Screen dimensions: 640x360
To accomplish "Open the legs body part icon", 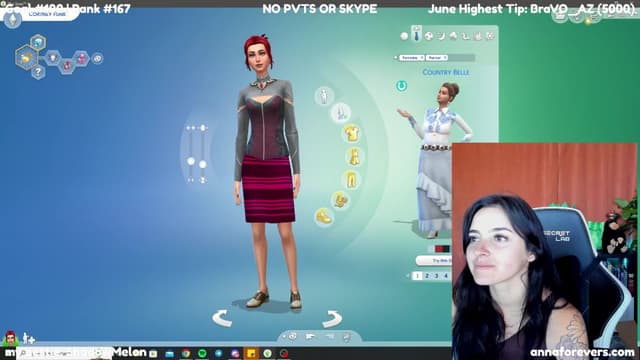I will [x=340, y=112].
